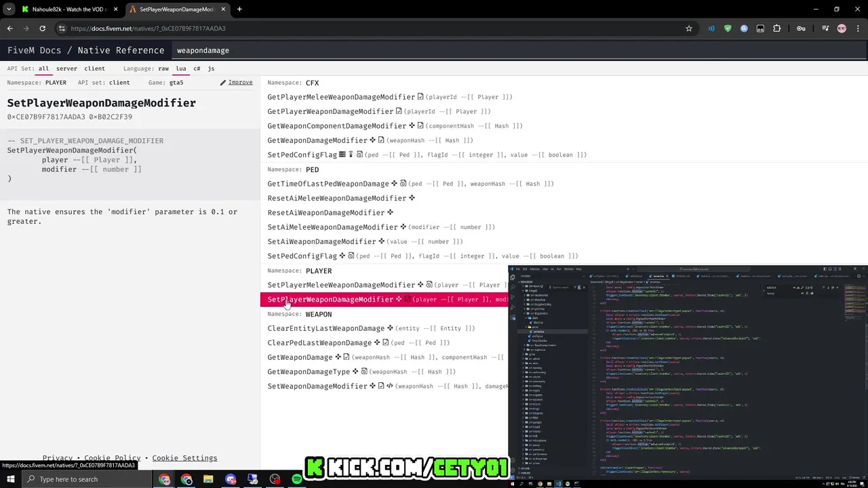Open SetAiMeleeWeaponDamageModifier native

coord(332,227)
